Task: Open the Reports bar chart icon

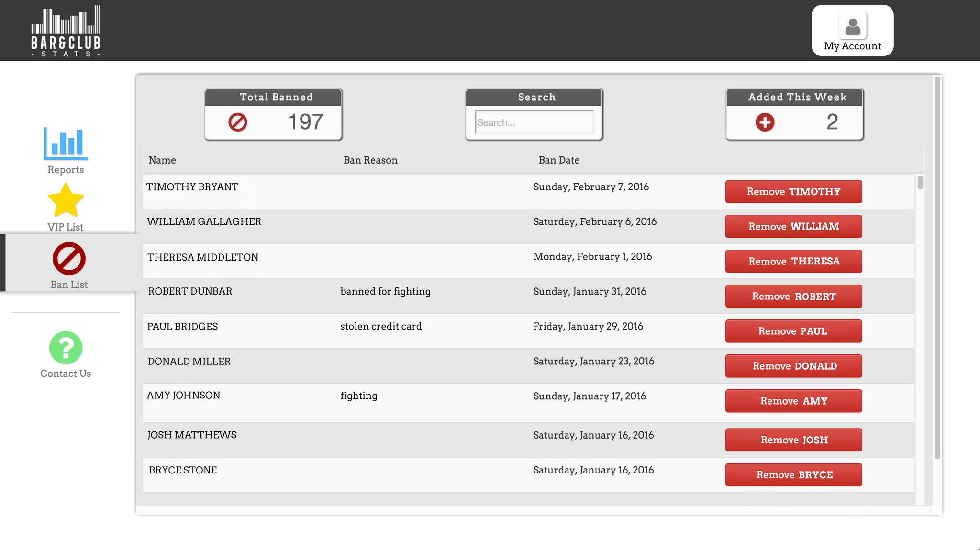Action: tap(66, 143)
